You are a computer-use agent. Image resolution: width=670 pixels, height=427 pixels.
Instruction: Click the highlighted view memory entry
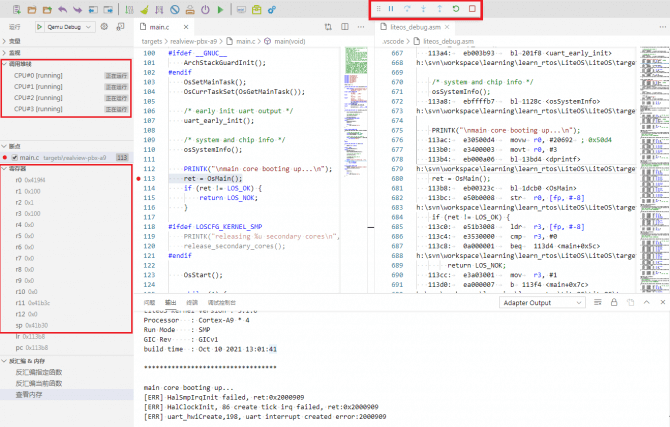pos(66,395)
